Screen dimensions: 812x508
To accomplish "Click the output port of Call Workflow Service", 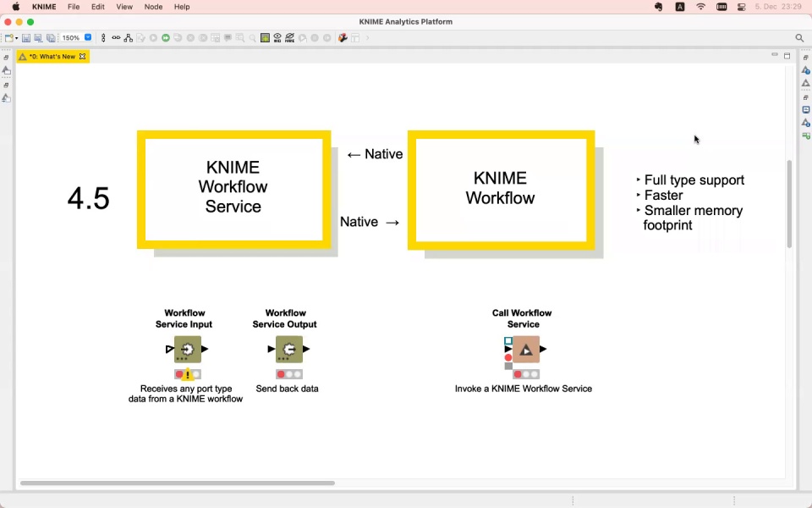I will [543, 349].
